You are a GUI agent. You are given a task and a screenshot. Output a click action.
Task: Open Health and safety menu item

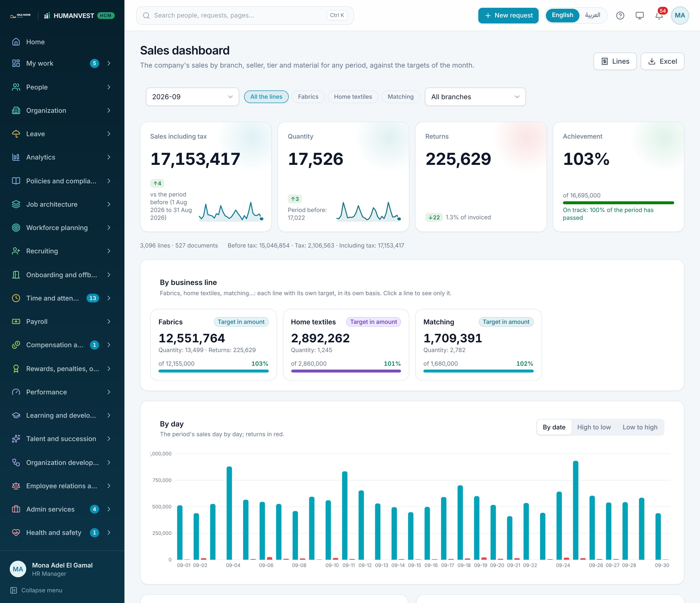pyautogui.click(x=62, y=532)
